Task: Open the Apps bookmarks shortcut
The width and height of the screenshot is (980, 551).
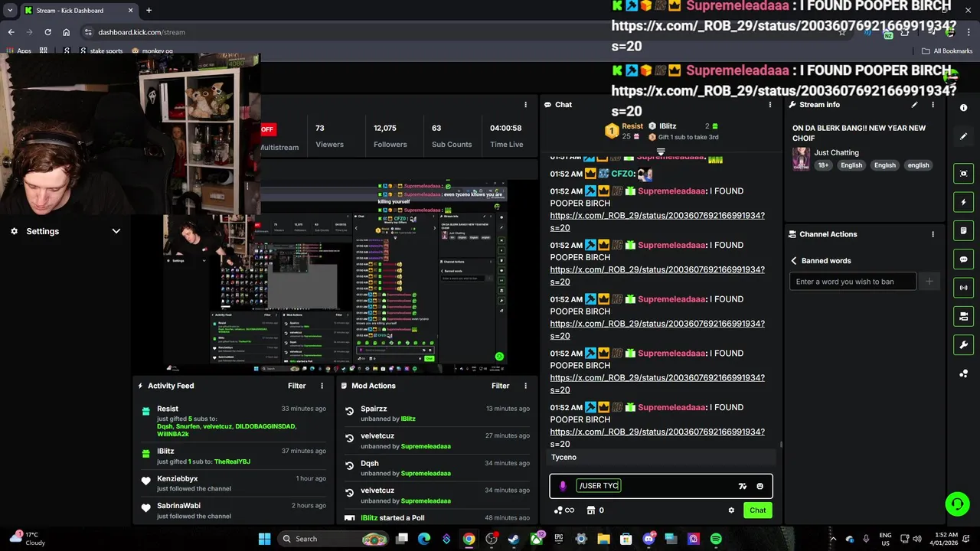Action: tap(18, 51)
